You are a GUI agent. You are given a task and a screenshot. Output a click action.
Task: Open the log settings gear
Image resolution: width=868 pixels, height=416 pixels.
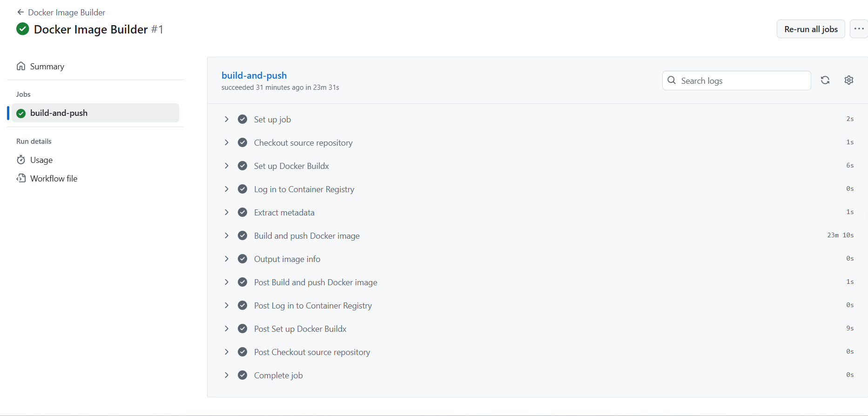tap(849, 80)
